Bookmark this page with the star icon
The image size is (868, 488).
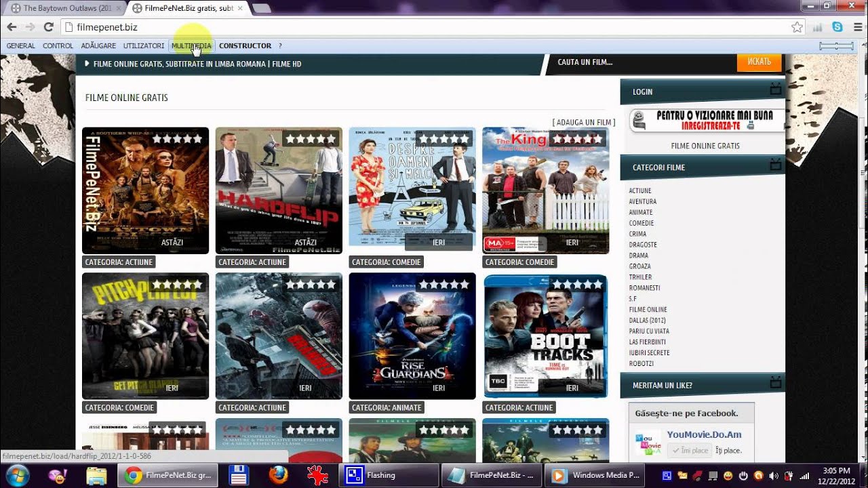click(x=797, y=27)
